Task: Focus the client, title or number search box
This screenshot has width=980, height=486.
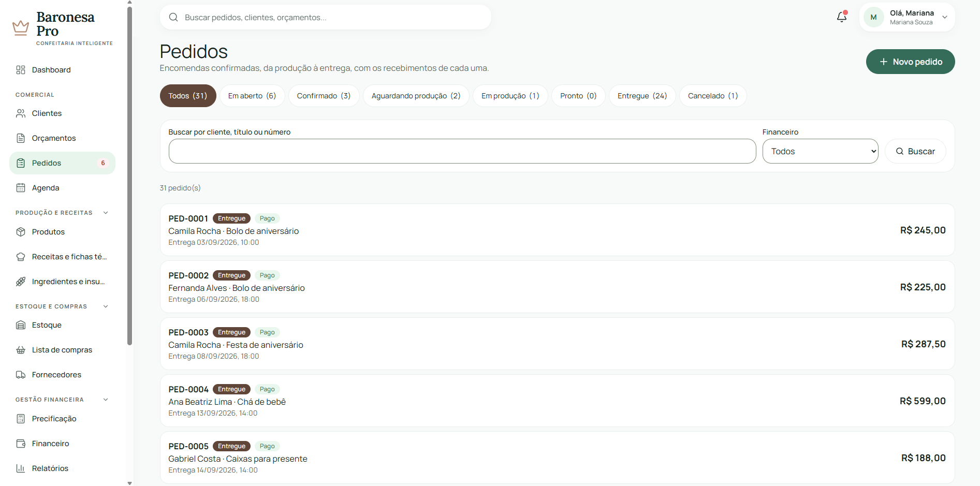Action: point(462,151)
